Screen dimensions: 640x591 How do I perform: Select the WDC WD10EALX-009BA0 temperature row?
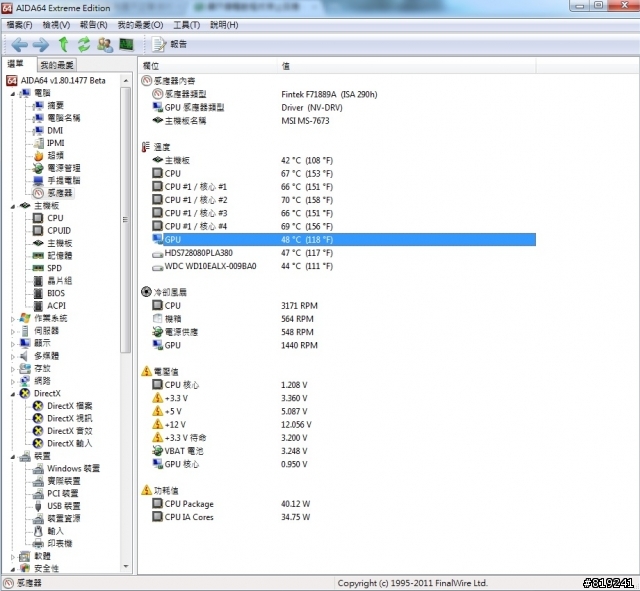coord(344,266)
